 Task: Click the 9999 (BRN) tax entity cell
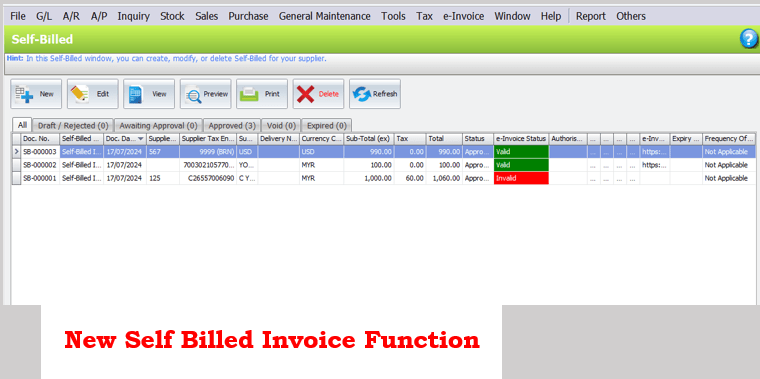point(208,152)
